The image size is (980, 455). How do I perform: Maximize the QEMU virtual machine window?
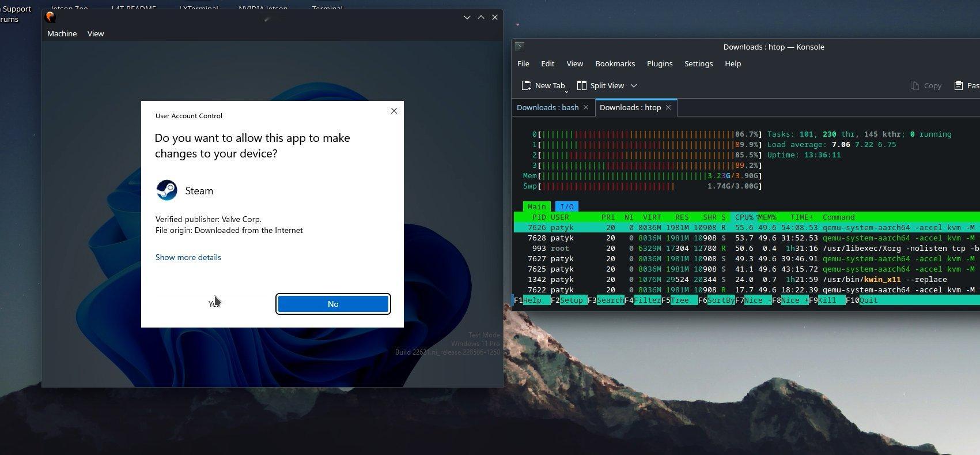coord(481,17)
